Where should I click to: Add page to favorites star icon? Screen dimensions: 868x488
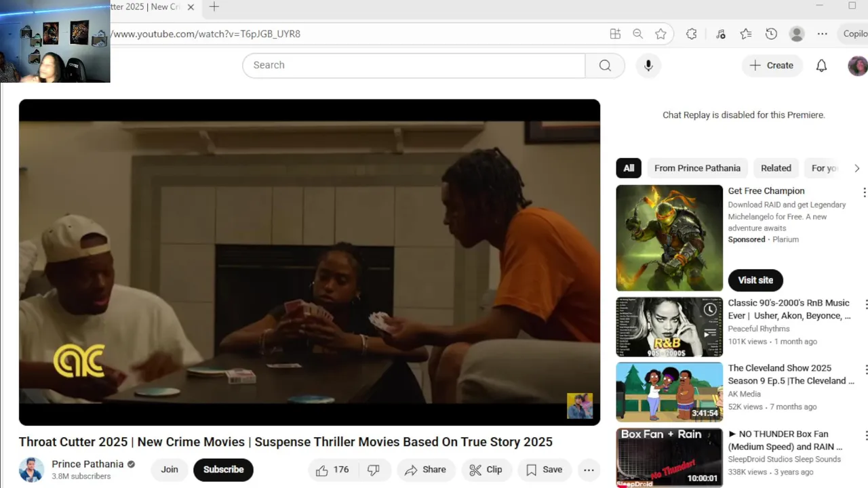(x=660, y=34)
